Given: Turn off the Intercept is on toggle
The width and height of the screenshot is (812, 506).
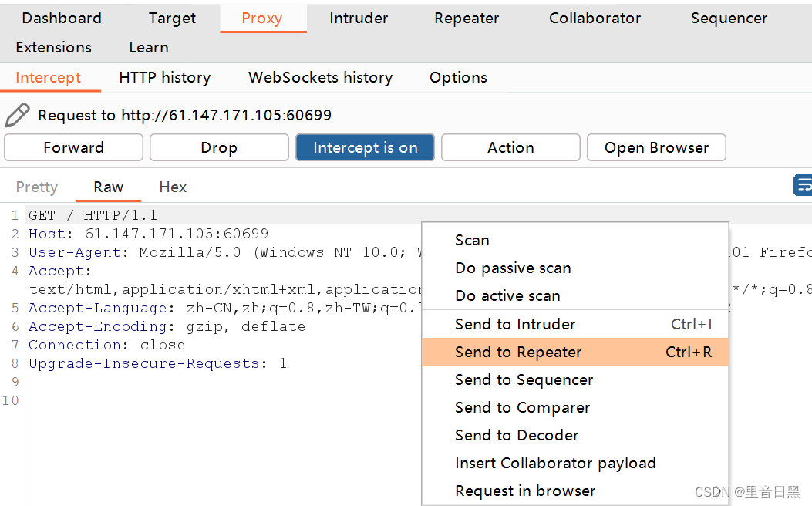Looking at the screenshot, I should click(365, 147).
